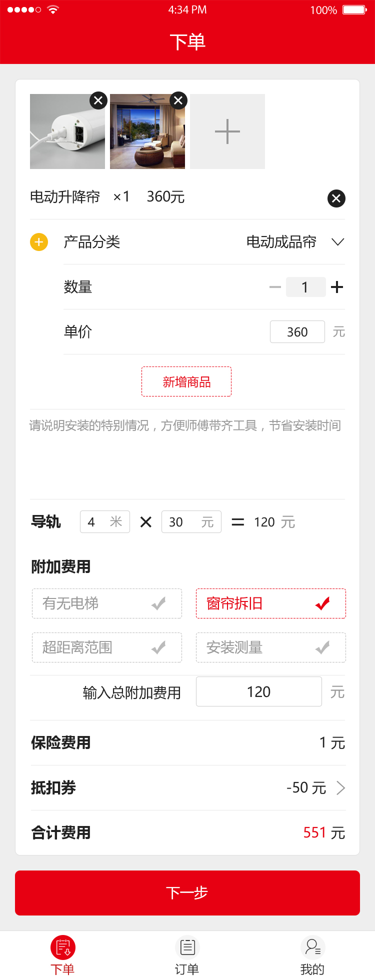This screenshot has width=375, height=980.
Task: Toggle the 有无电梯 surcharge option
Action: 107,603
